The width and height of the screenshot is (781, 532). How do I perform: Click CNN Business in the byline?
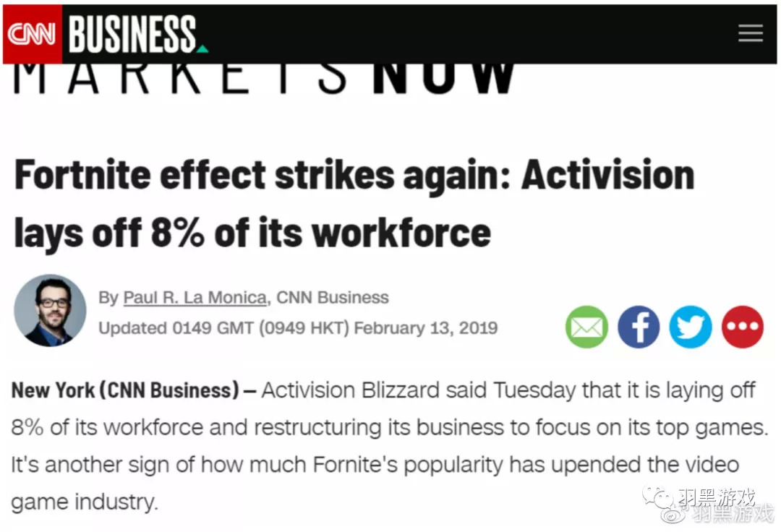pos(333,297)
